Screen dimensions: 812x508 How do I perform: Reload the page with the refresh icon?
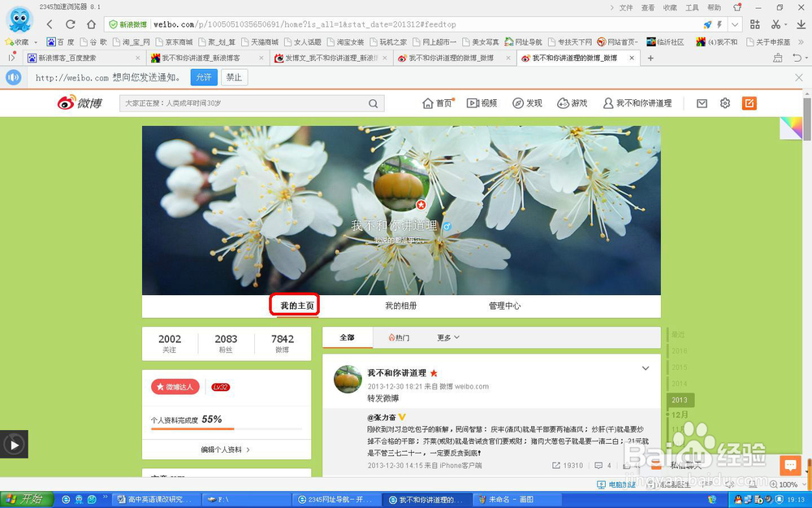coord(71,24)
